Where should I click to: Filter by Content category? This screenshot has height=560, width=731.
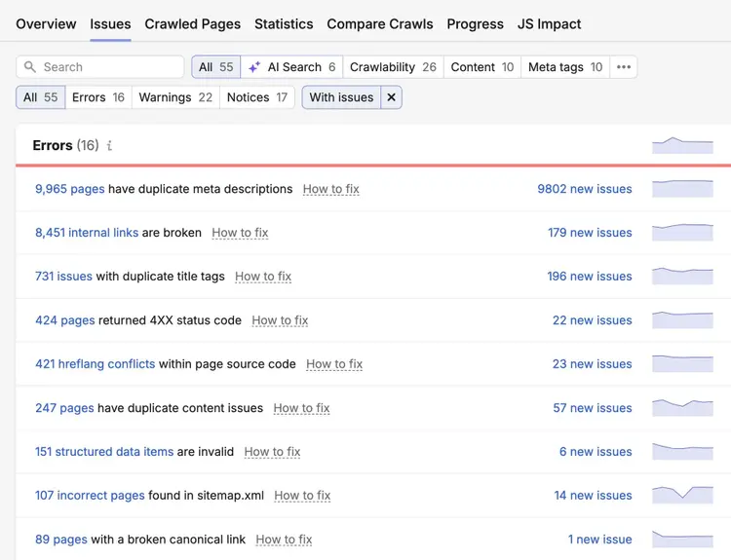point(482,67)
